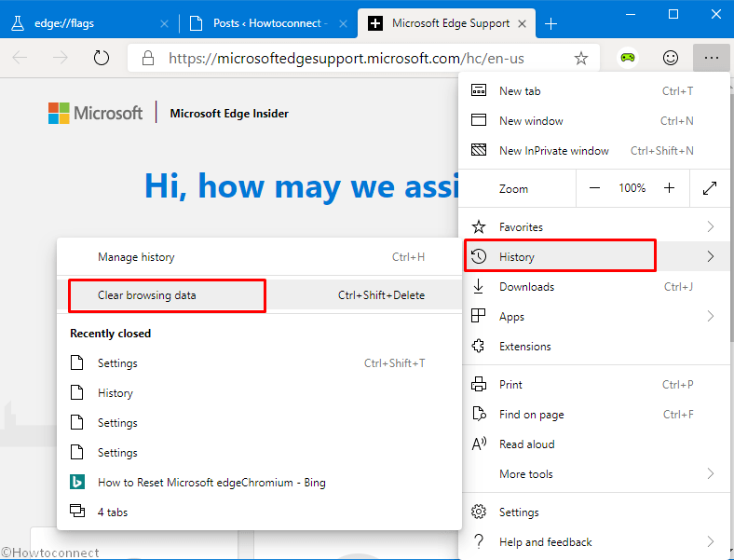
Task: Close the Microsoft Edge Support tab
Action: pos(522,23)
